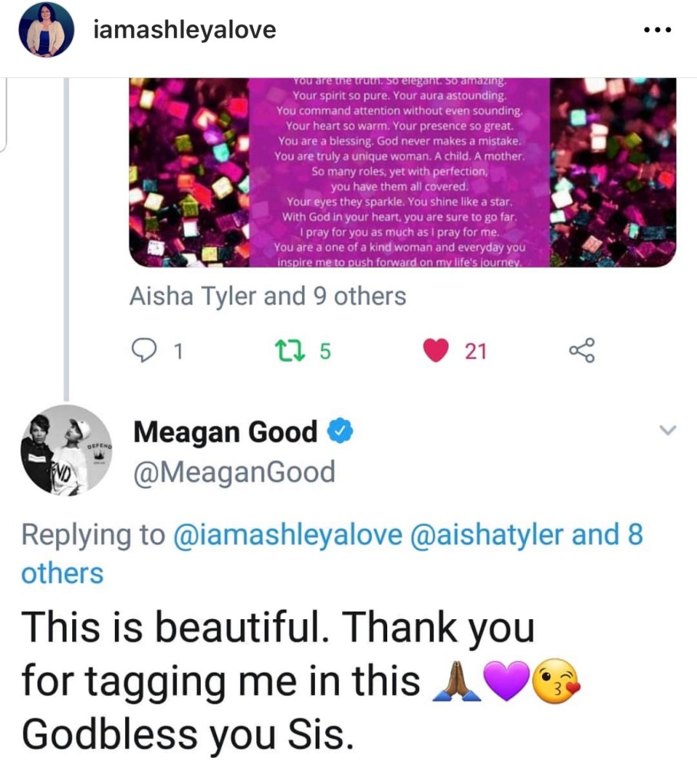Click Meagan Good's blue verified badge
Viewport: 697px width, 784px height.
pyautogui.click(x=340, y=433)
